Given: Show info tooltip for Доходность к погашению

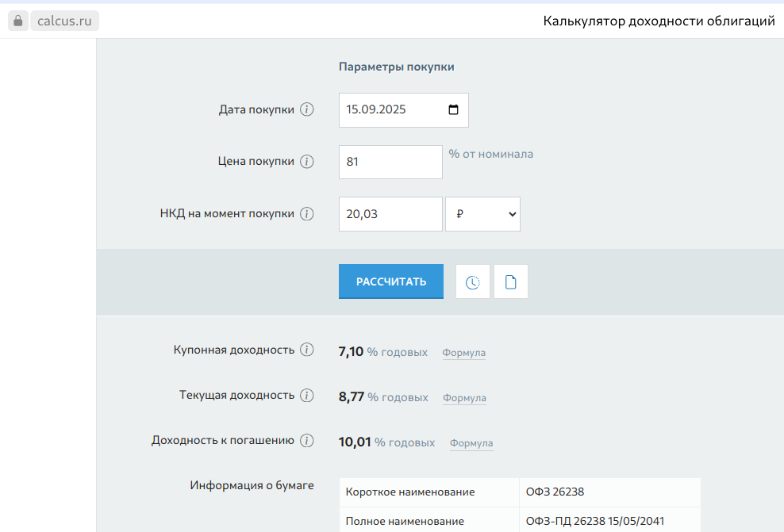Looking at the screenshot, I should [x=307, y=440].
